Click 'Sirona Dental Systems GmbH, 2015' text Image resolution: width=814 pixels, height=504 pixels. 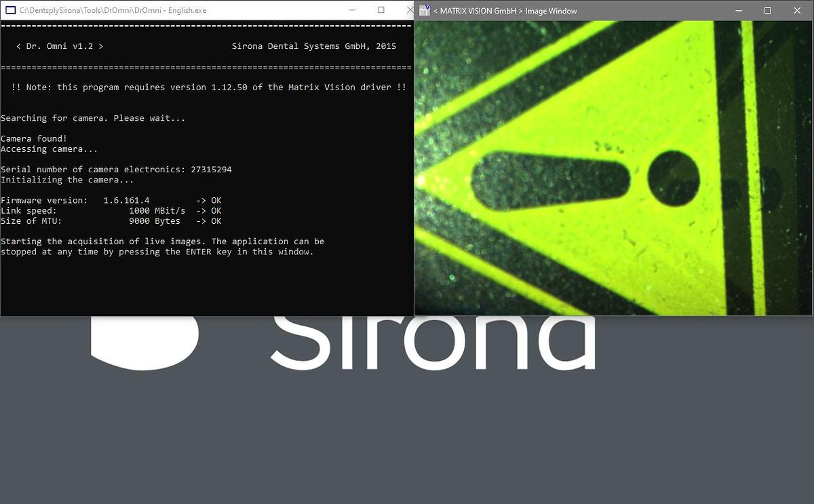click(314, 46)
